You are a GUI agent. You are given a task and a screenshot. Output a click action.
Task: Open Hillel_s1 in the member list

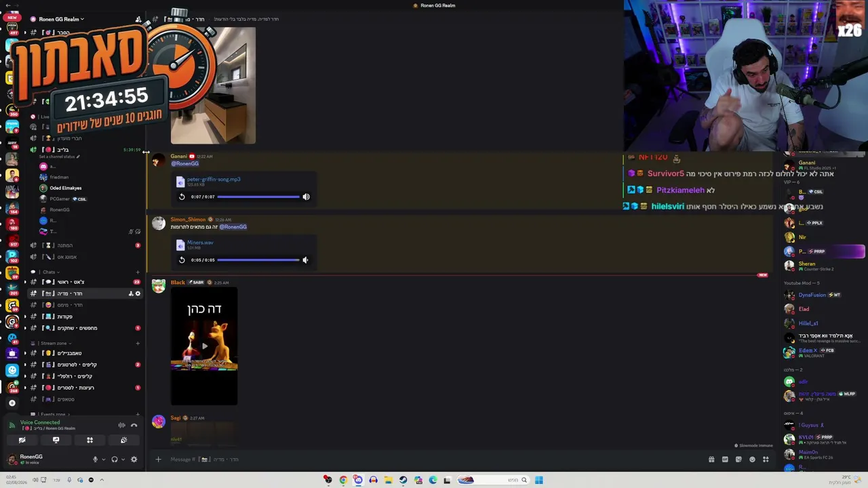(x=808, y=323)
